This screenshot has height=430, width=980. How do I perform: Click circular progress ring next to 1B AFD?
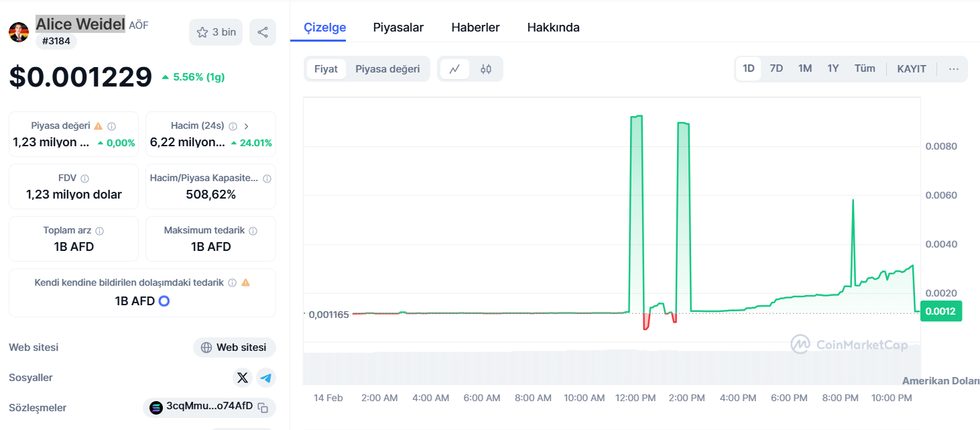(x=164, y=301)
